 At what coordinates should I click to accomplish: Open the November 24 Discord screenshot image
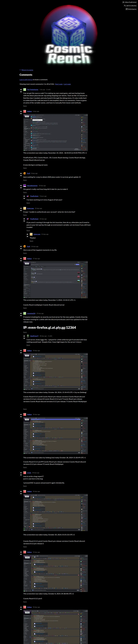pyautogui.click(x=56, y=132)
